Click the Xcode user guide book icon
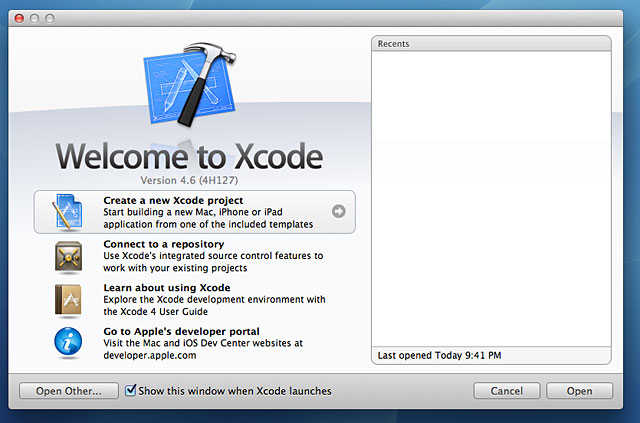 pyautogui.click(x=68, y=301)
